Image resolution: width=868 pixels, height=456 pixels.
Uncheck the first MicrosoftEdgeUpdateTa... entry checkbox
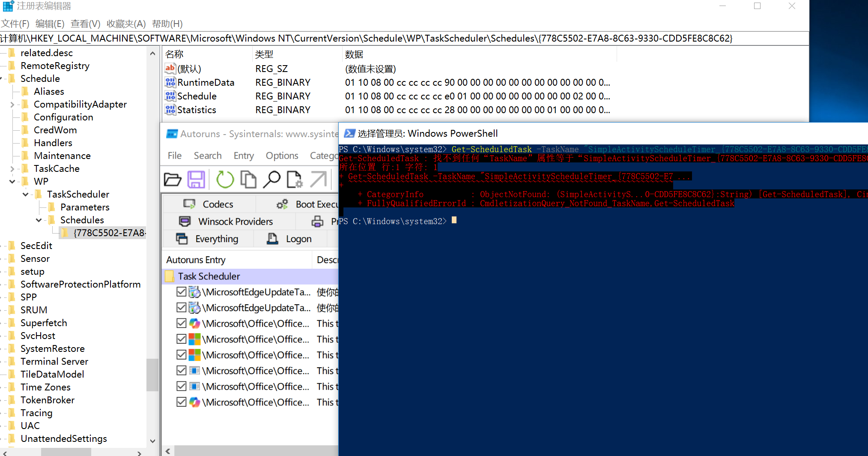tap(182, 292)
